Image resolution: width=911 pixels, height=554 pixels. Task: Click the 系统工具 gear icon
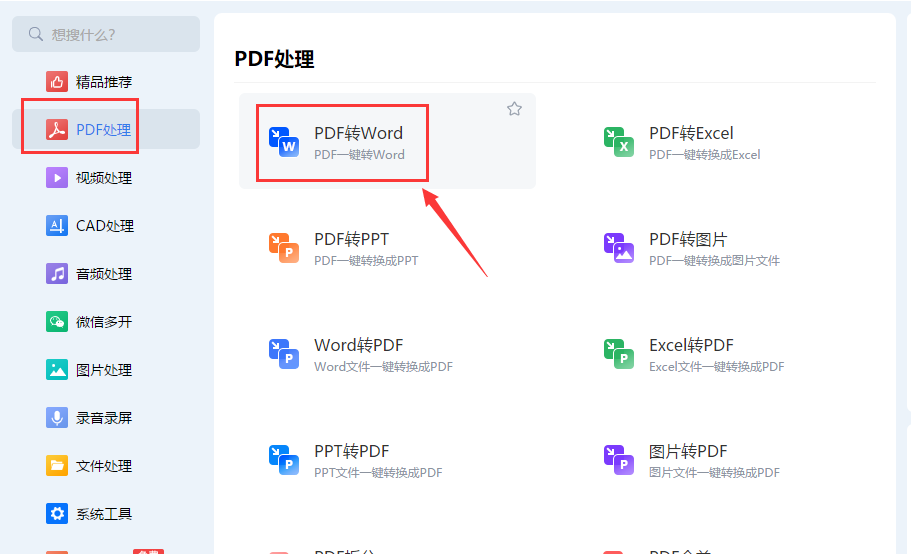(57, 514)
